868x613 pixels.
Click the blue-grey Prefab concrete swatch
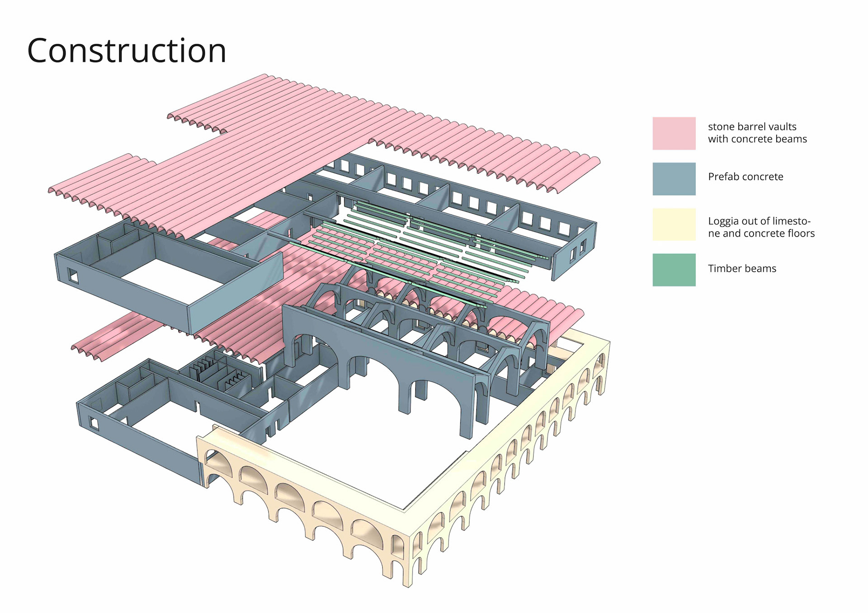click(674, 179)
